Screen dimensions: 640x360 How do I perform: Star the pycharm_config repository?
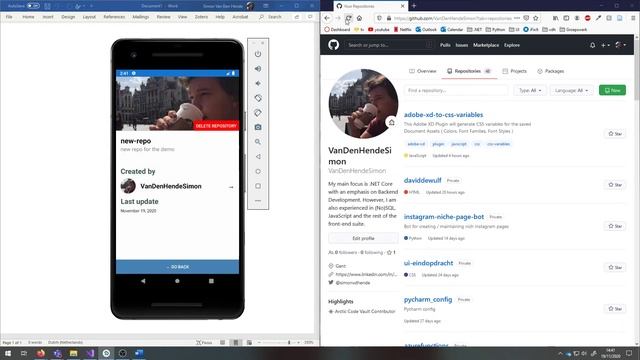615,309
